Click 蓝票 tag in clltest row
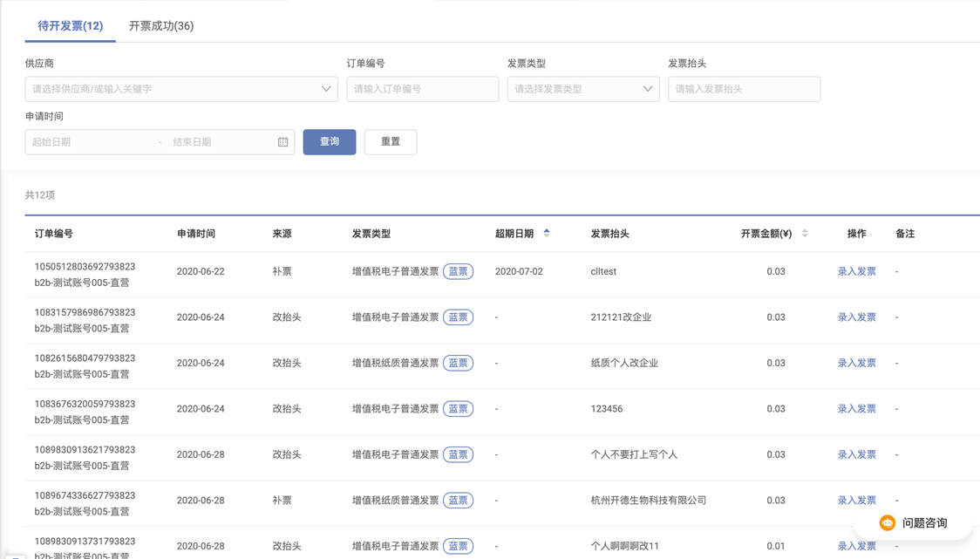The height and width of the screenshot is (559, 980). 458,271
